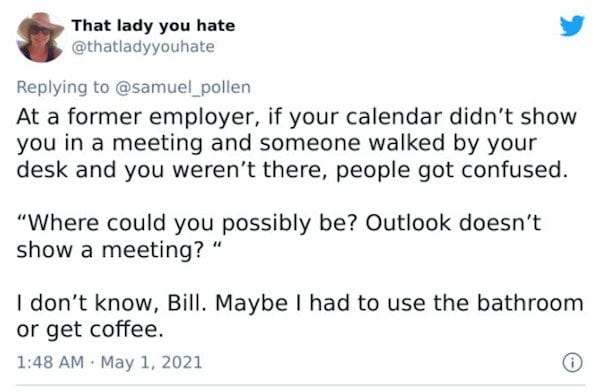This screenshot has width=600, height=392.
Task: Visit the @thatladyyouhate handle
Action: (143, 47)
